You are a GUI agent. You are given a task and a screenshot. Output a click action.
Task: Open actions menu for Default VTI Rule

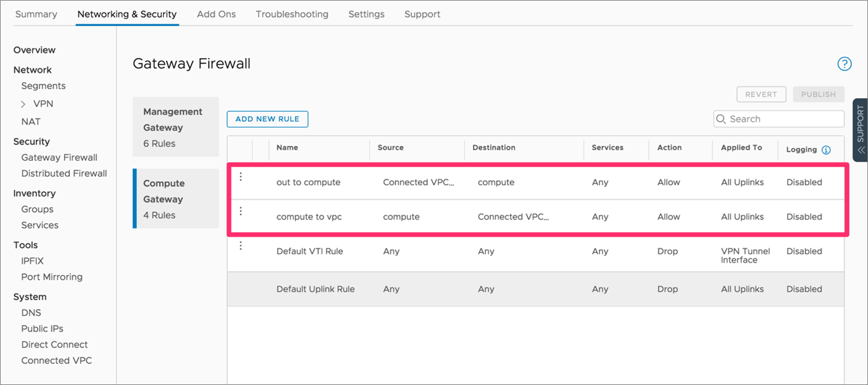(x=241, y=246)
